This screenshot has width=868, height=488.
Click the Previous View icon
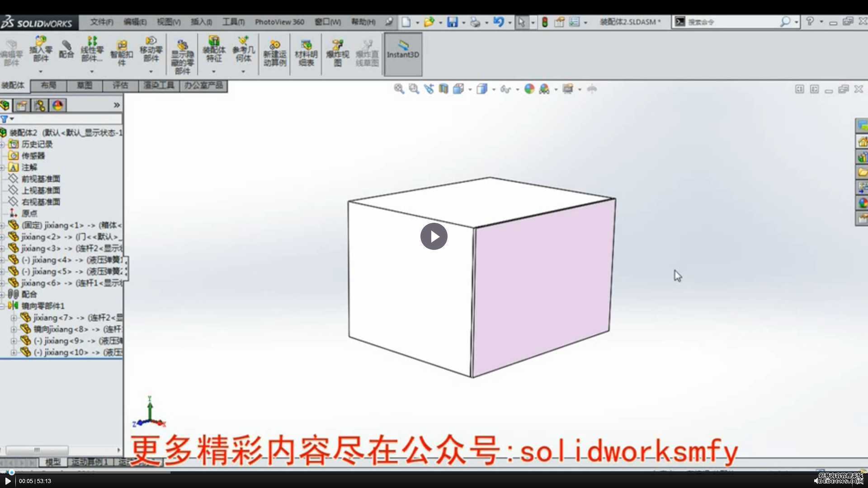pyautogui.click(x=429, y=89)
